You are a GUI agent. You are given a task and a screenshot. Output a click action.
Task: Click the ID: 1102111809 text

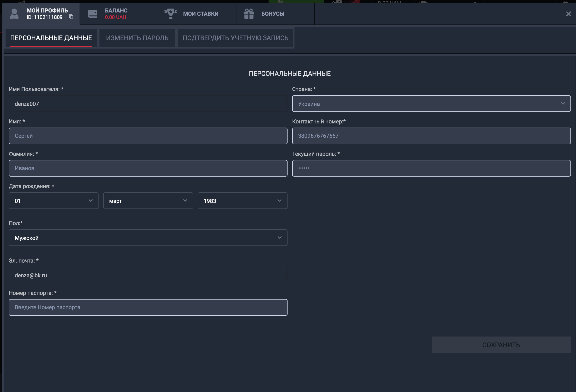coord(45,17)
